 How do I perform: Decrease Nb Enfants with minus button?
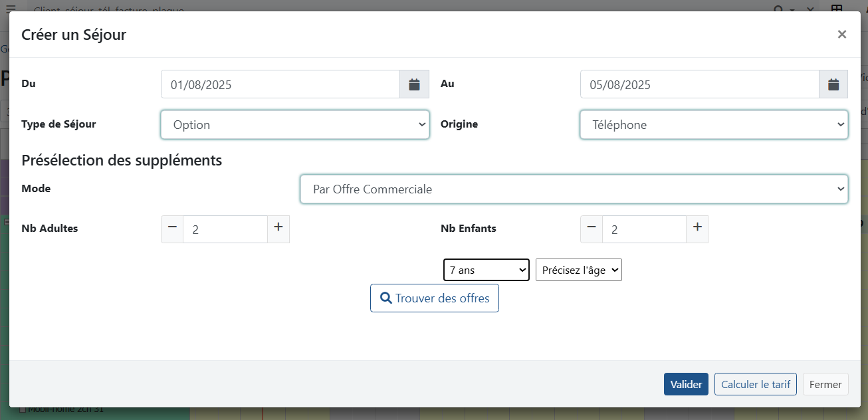[x=592, y=229]
